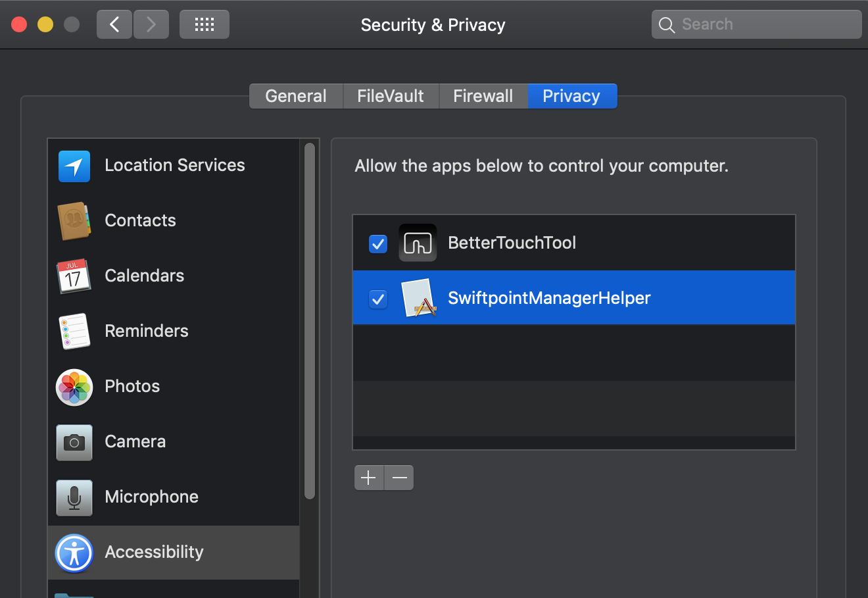Add an app with the plus button
868x598 pixels.
point(369,478)
